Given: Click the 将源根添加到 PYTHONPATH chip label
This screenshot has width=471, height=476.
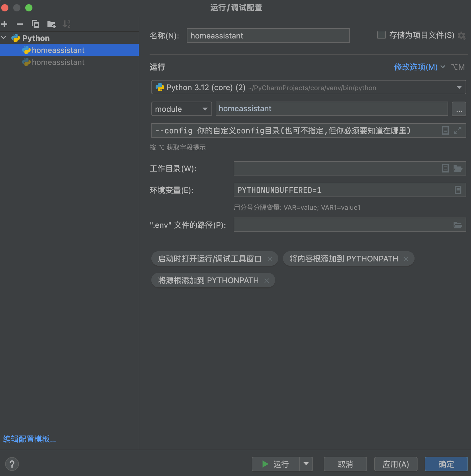Looking at the screenshot, I should coord(208,280).
